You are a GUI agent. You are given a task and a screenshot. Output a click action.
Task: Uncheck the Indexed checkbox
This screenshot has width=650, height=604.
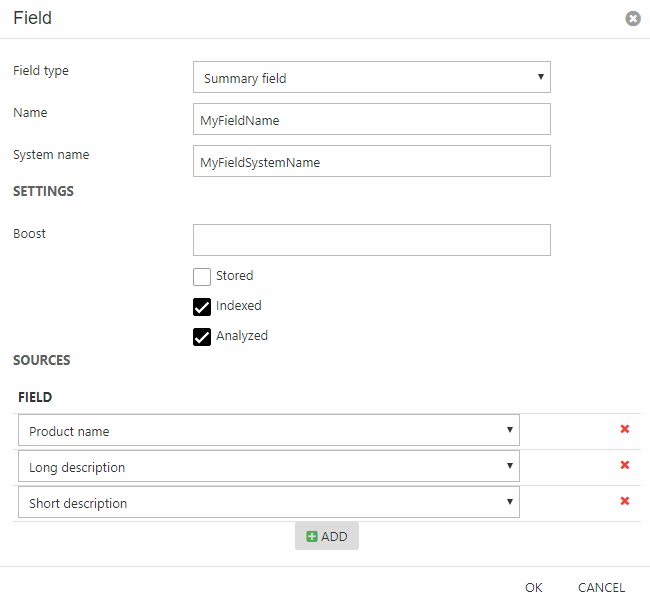point(202,307)
